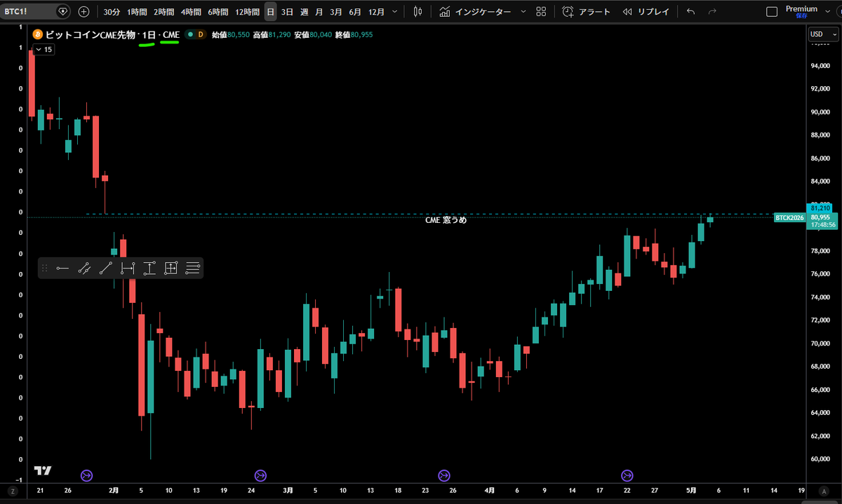Switch to the 4時間 timeframe

(x=191, y=12)
